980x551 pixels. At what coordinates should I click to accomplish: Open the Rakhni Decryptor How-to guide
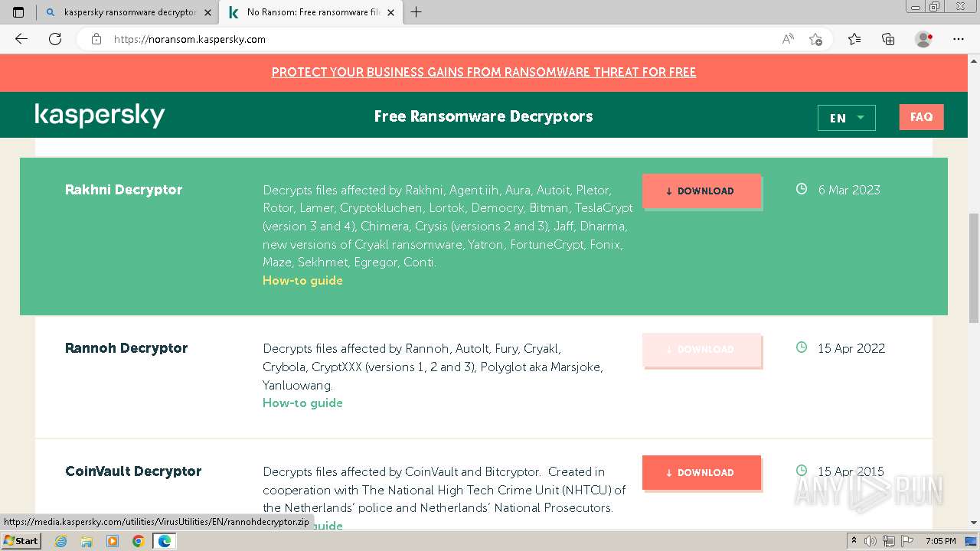(x=302, y=281)
